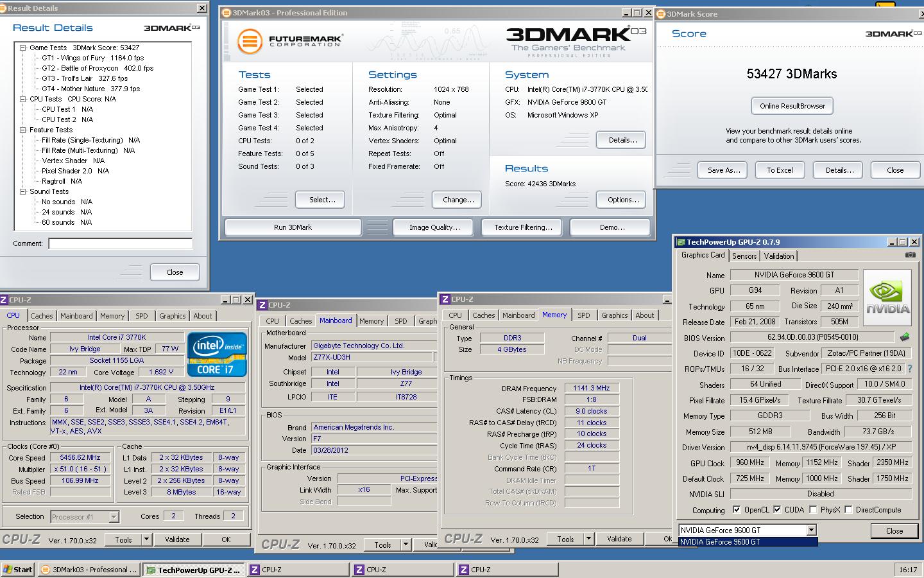924x578 pixels.
Task: Click the Select... button under Tests
Action: point(320,200)
